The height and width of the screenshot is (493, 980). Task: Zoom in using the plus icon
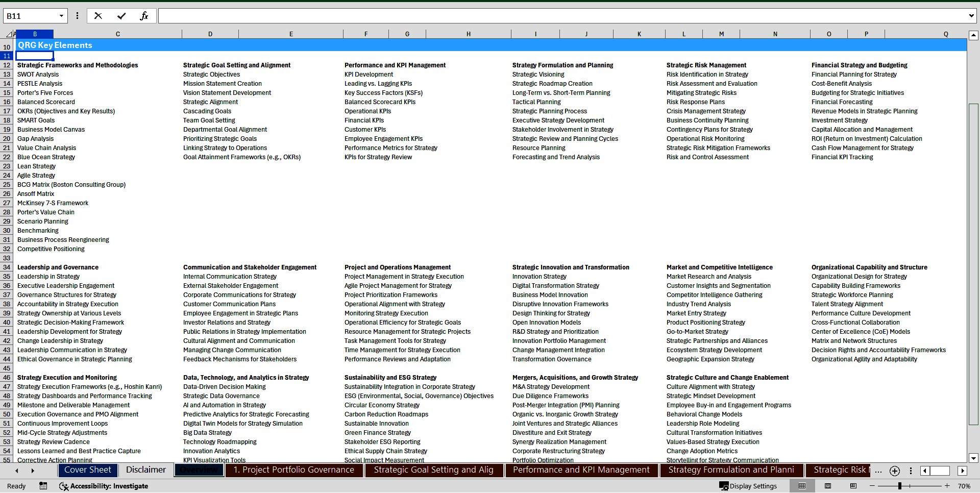point(947,486)
